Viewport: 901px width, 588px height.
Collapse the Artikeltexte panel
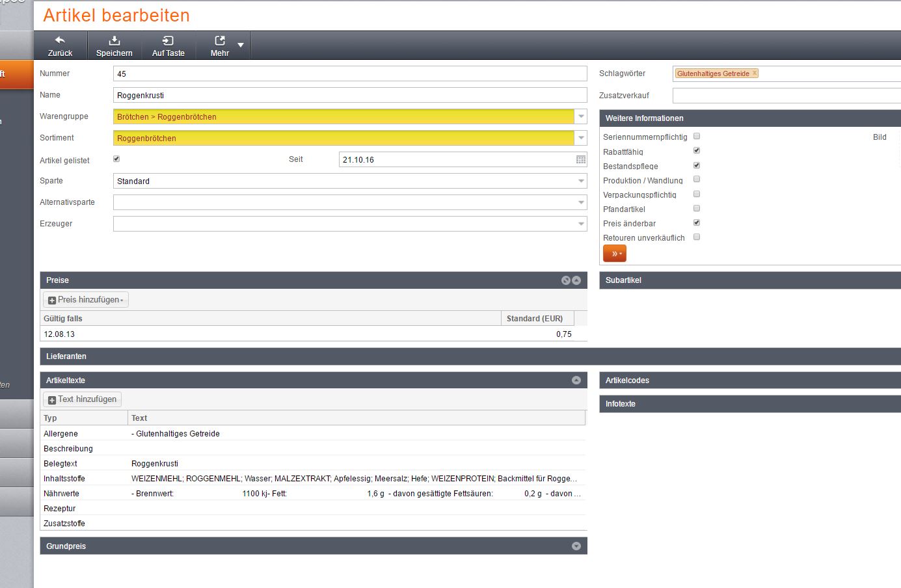point(576,381)
